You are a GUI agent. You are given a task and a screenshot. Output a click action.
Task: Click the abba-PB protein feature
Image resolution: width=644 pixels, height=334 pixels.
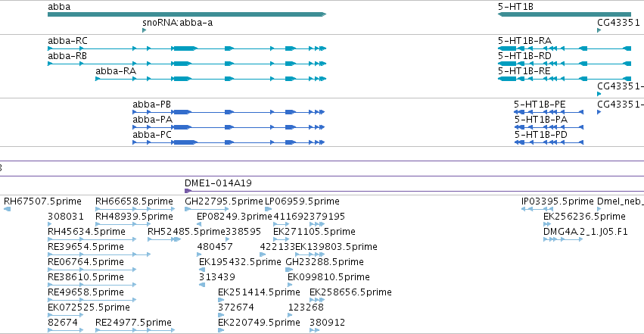(229, 112)
